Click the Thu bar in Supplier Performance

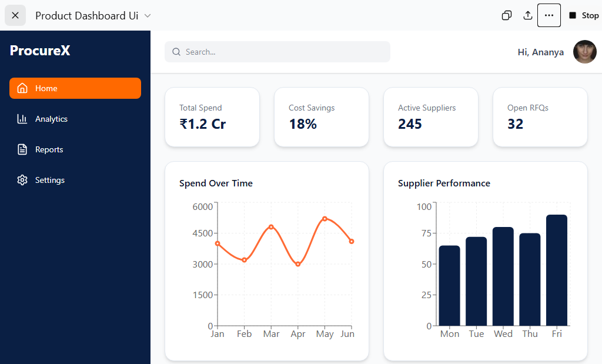(530, 279)
